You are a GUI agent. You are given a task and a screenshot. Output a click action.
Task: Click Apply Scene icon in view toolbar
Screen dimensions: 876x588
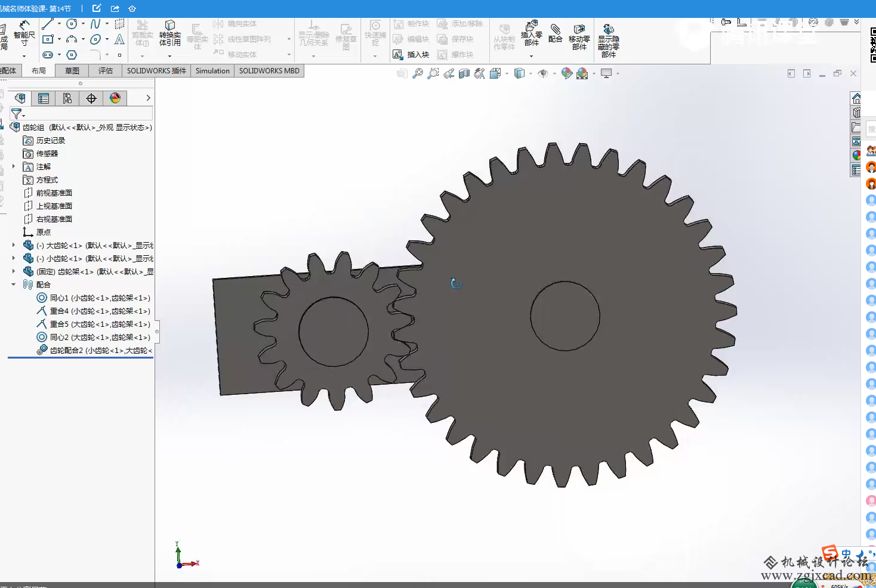tap(582, 73)
